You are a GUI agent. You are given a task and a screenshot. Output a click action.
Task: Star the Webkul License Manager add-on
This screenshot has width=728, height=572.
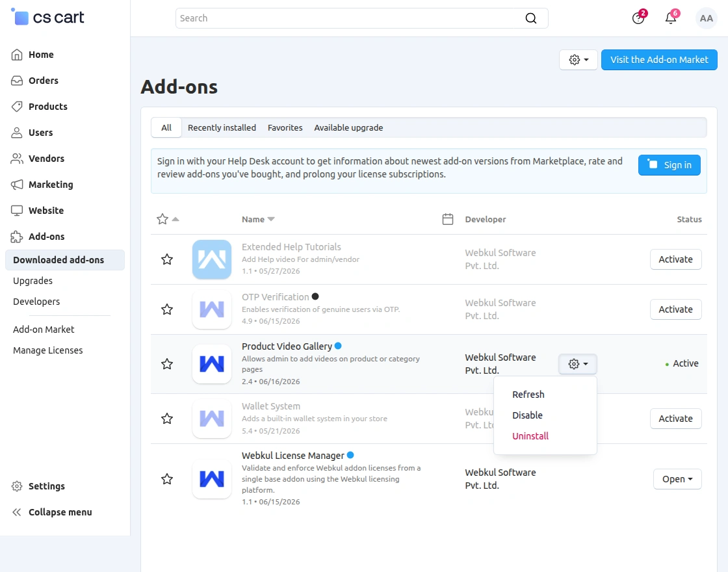pyautogui.click(x=167, y=478)
